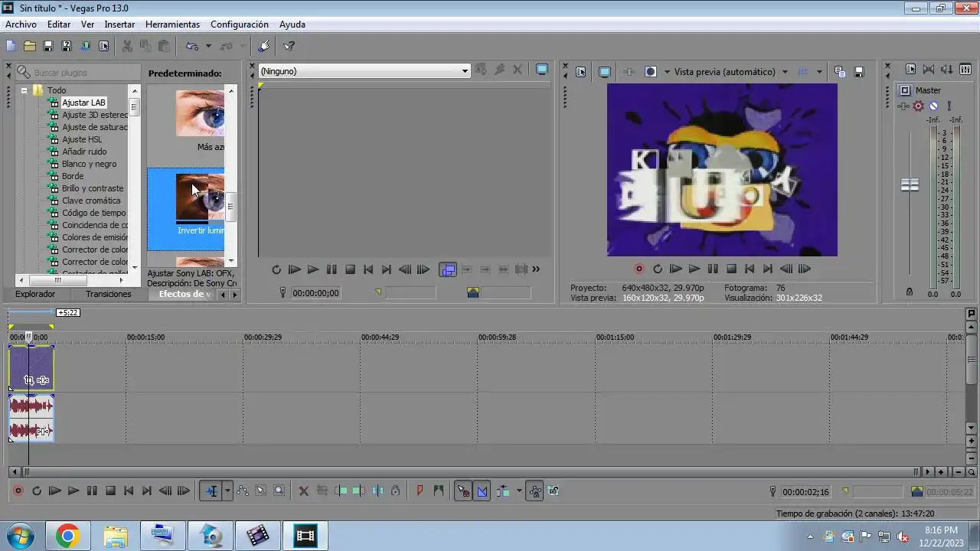Click the trimmer overwrite/add to timeline icon
Image resolution: width=980 pixels, height=551 pixels.
click(x=448, y=269)
